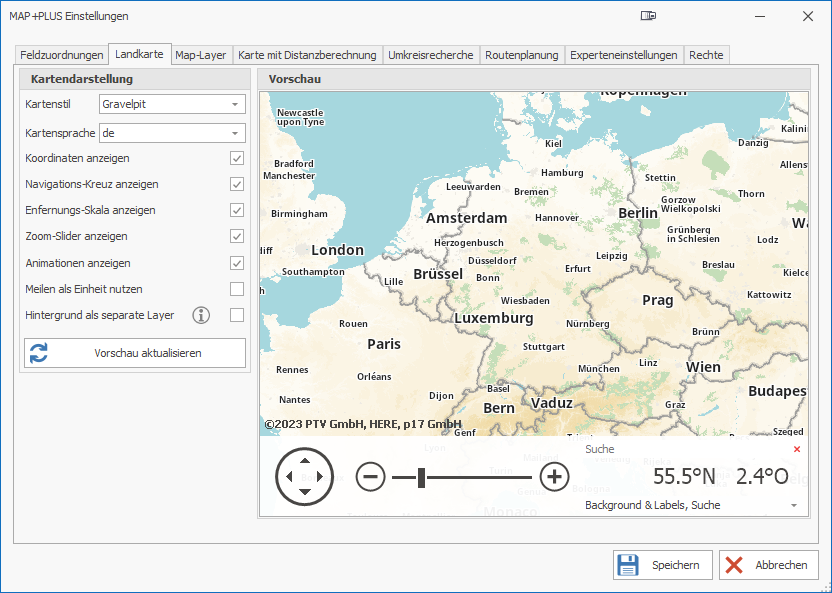The width and height of the screenshot is (832, 593).
Task: Click Berlin on the map preview
Action: pos(638,212)
